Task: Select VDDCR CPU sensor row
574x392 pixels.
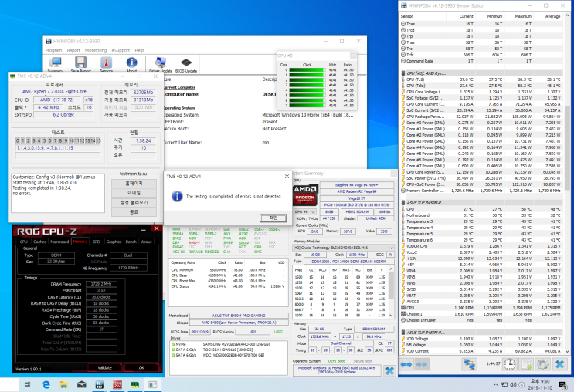Action: pos(482,246)
